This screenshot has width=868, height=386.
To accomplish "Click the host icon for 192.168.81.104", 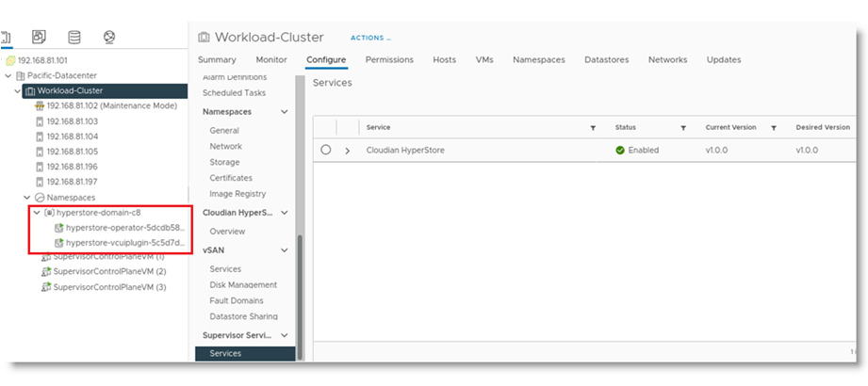I will pyautogui.click(x=40, y=137).
